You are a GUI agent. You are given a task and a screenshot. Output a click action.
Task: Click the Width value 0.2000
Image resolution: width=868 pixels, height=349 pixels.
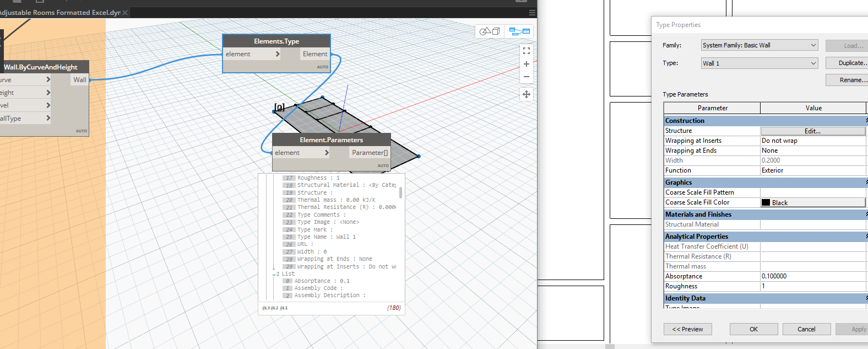pyautogui.click(x=813, y=160)
